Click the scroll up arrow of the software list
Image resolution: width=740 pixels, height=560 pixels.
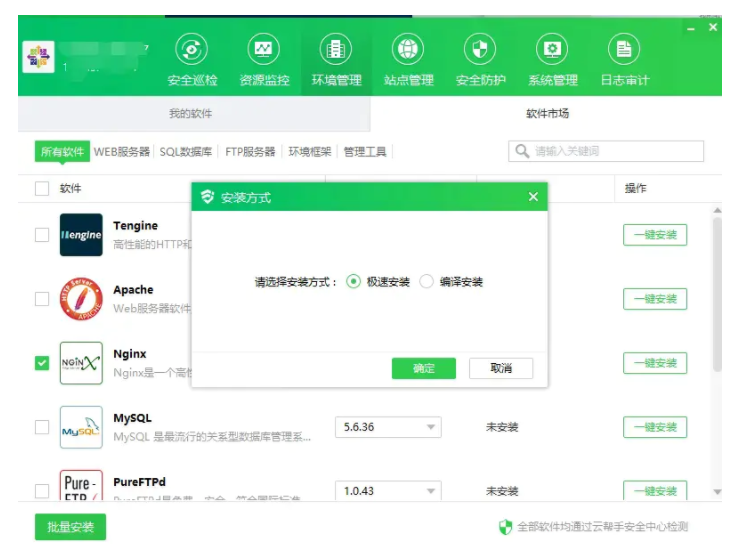pos(717,210)
